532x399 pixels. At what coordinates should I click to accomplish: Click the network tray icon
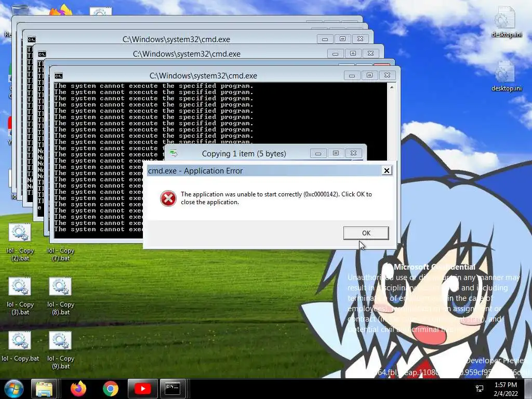pyautogui.click(x=480, y=389)
